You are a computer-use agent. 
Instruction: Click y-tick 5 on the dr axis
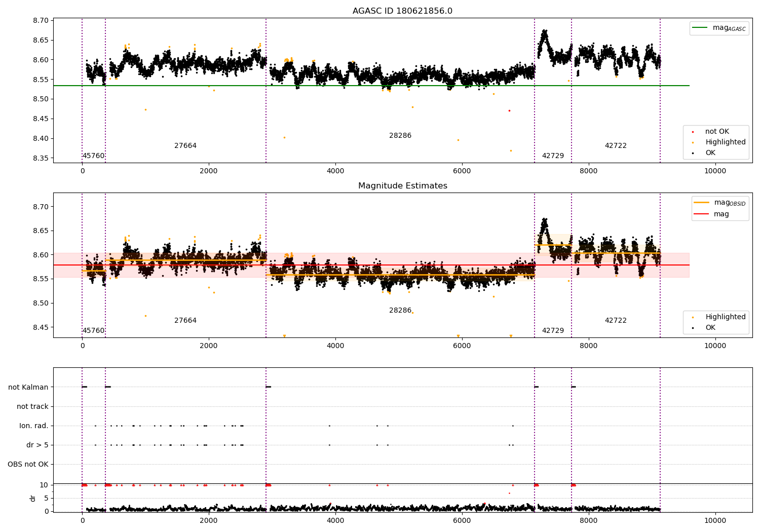pyautogui.click(x=47, y=498)
